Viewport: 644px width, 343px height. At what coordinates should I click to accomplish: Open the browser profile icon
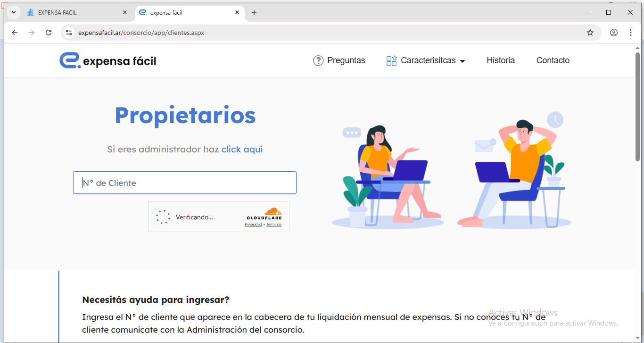pos(614,33)
